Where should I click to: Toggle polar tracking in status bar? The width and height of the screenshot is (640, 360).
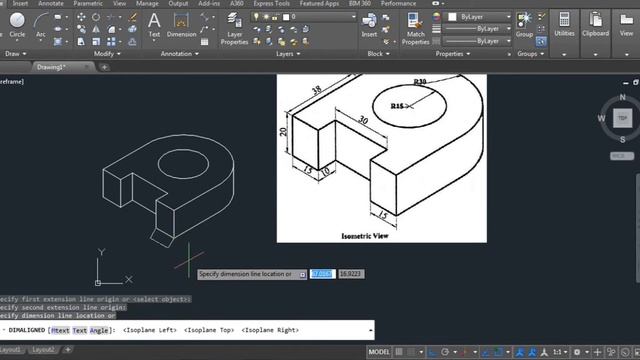[x=445, y=352]
